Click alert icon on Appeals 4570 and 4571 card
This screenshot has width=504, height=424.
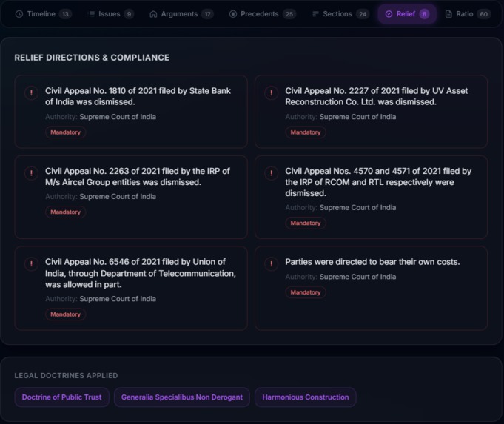tap(272, 173)
